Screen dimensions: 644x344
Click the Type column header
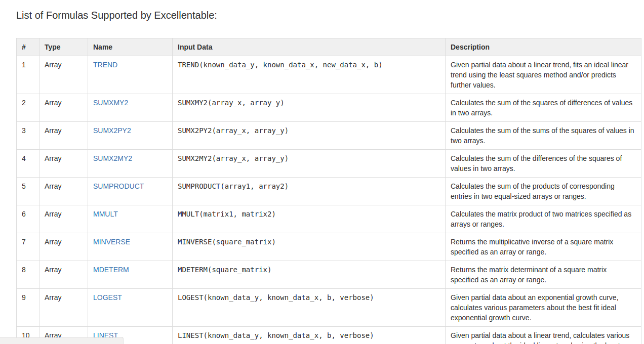pos(52,47)
